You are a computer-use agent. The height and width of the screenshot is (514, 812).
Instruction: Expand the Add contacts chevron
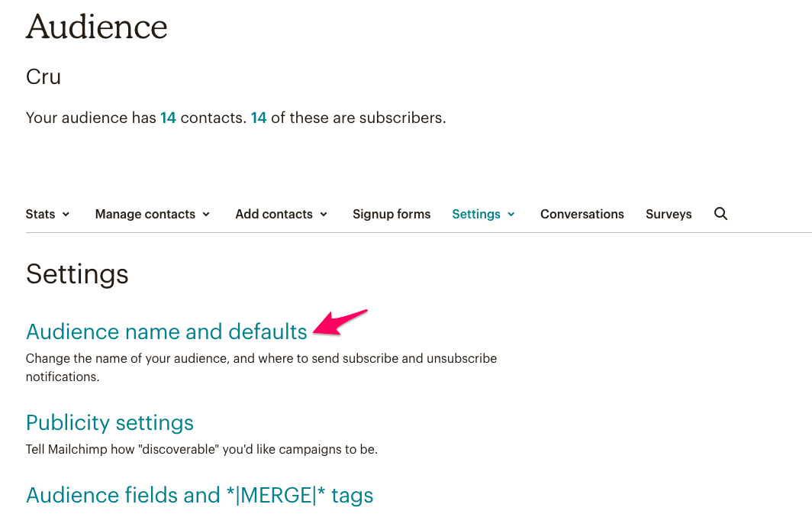(x=324, y=215)
